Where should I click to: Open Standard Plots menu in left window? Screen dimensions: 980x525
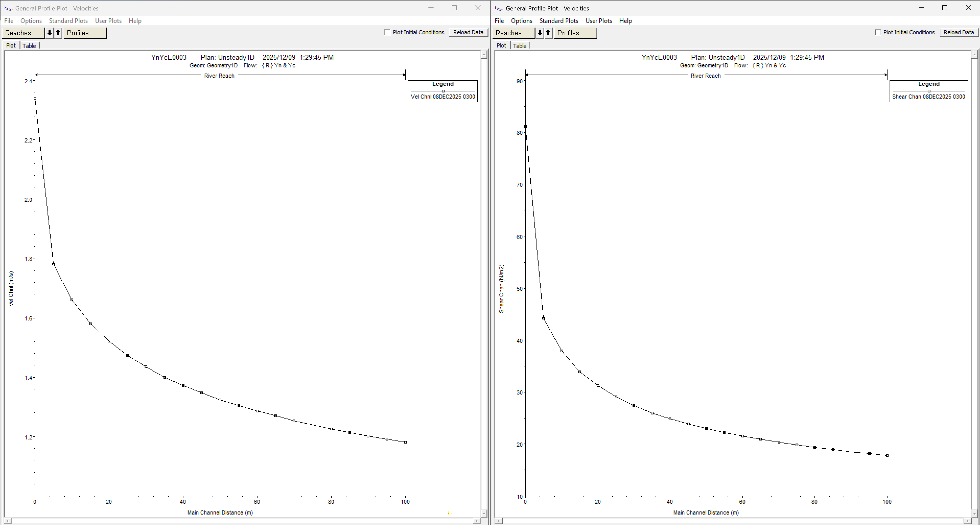click(x=68, y=21)
